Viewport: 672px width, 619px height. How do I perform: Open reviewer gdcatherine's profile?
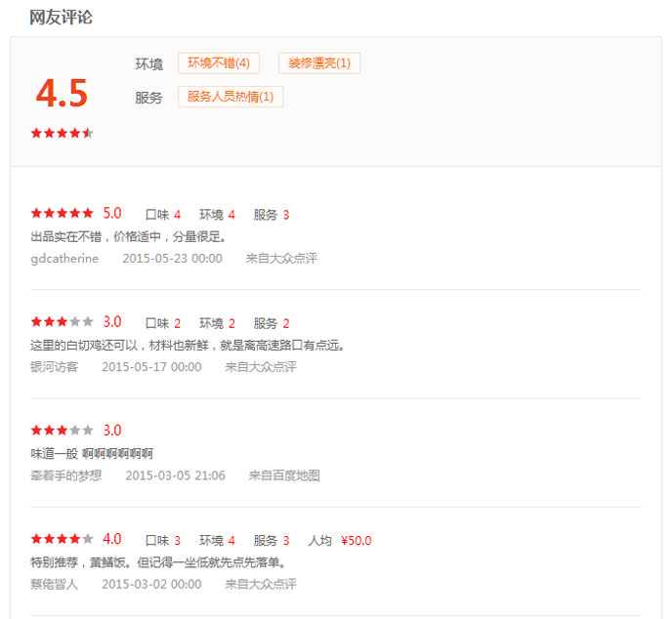(x=64, y=259)
